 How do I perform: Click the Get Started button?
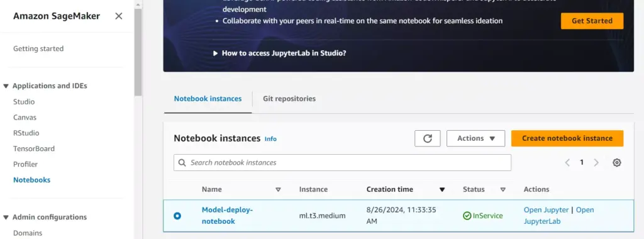click(592, 21)
